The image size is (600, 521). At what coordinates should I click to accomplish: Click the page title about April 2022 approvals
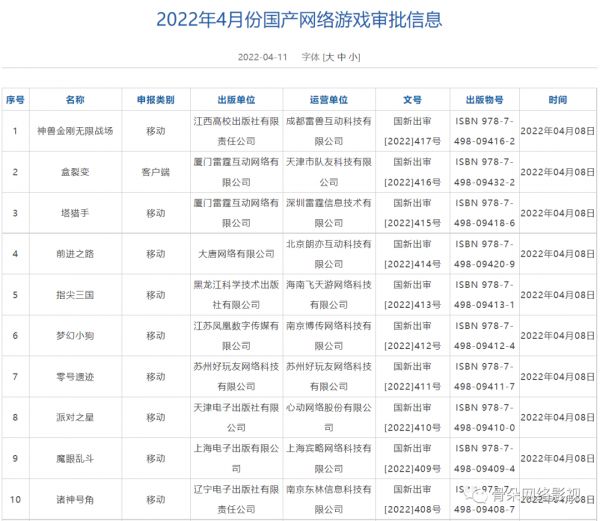[x=300, y=19]
